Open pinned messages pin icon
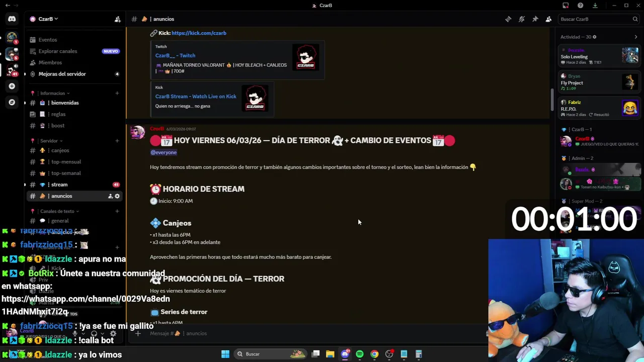 click(535, 19)
